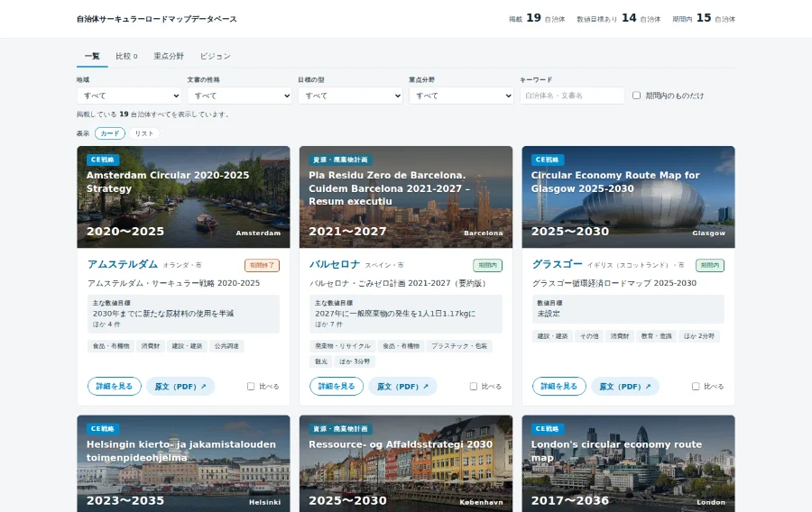Click the 掲載 19 自治体 header stat
The image size is (812, 512).
[x=537, y=18]
